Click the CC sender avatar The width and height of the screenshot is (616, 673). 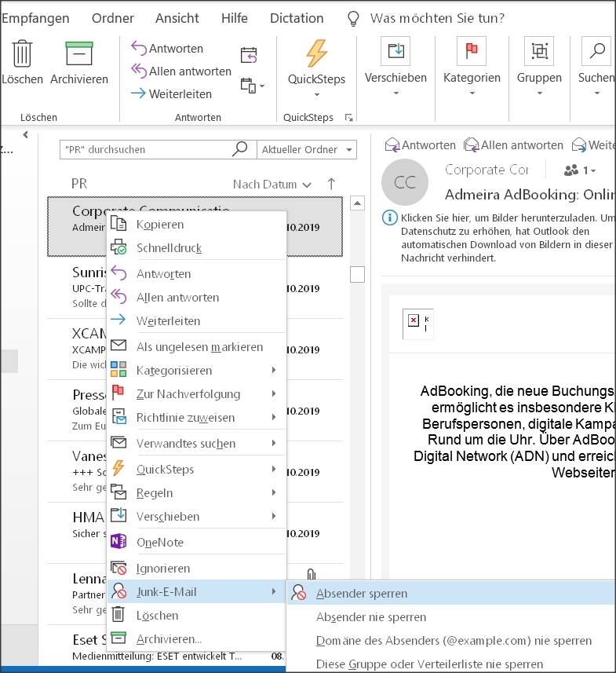(x=404, y=182)
